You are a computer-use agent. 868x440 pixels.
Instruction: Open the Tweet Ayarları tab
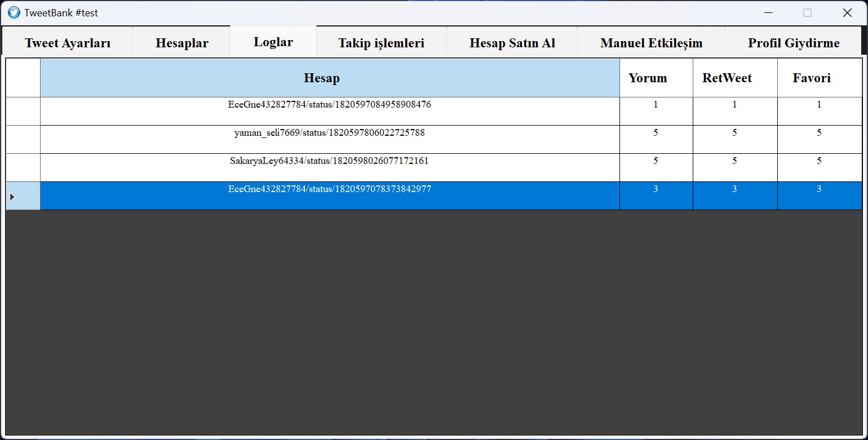[68, 43]
